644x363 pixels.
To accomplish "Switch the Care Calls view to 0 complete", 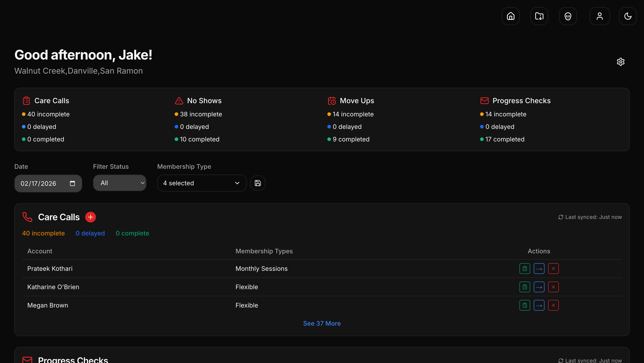I will pyautogui.click(x=133, y=233).
